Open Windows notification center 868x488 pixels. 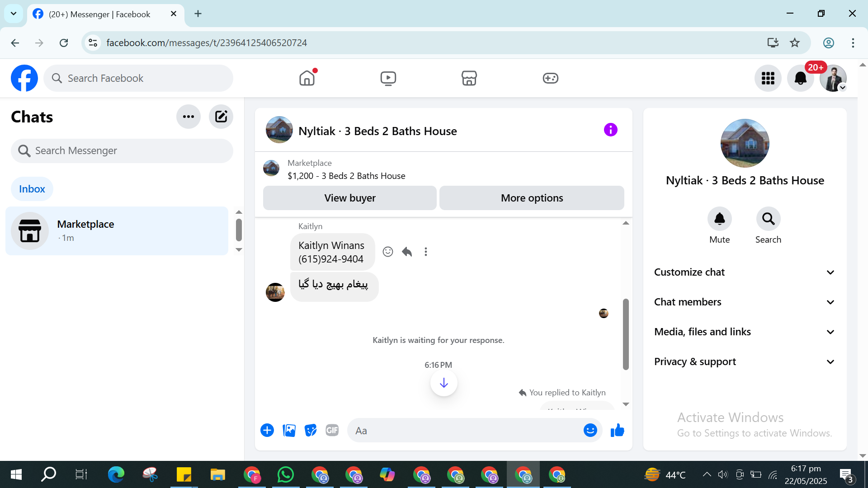pyautogui.click(x=846, y=475)
